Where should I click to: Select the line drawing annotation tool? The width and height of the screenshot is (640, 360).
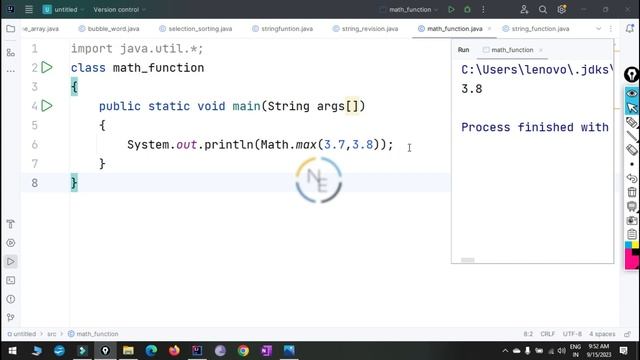[x=632, y=136]
